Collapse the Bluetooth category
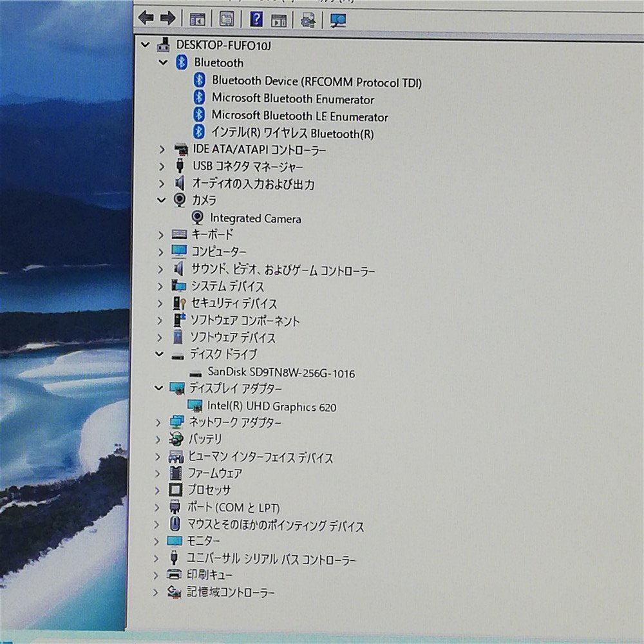The image size is (644, 644). click(x=163, y=62)
